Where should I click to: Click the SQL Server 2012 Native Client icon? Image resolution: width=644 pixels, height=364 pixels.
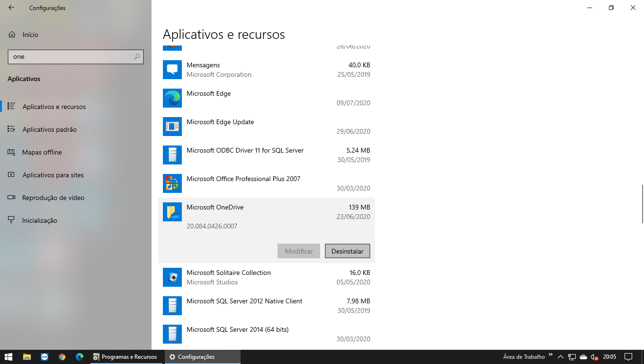click(x=172, y=306)
